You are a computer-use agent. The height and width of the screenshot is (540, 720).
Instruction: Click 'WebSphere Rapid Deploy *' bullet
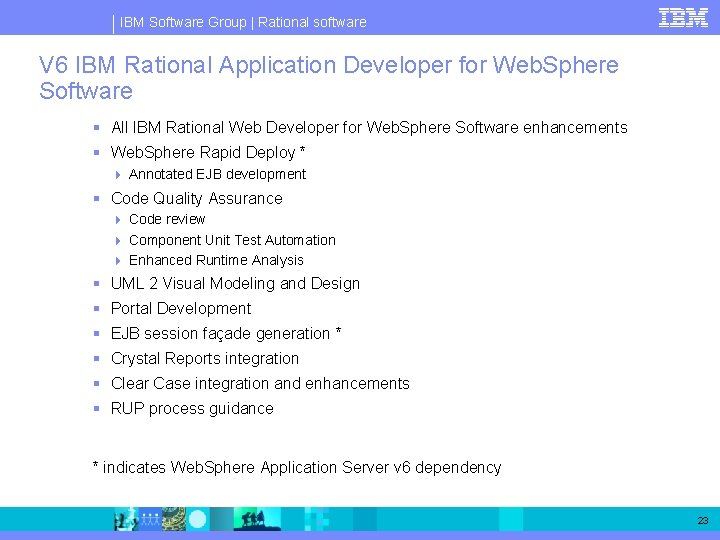[x=208, y=152]
